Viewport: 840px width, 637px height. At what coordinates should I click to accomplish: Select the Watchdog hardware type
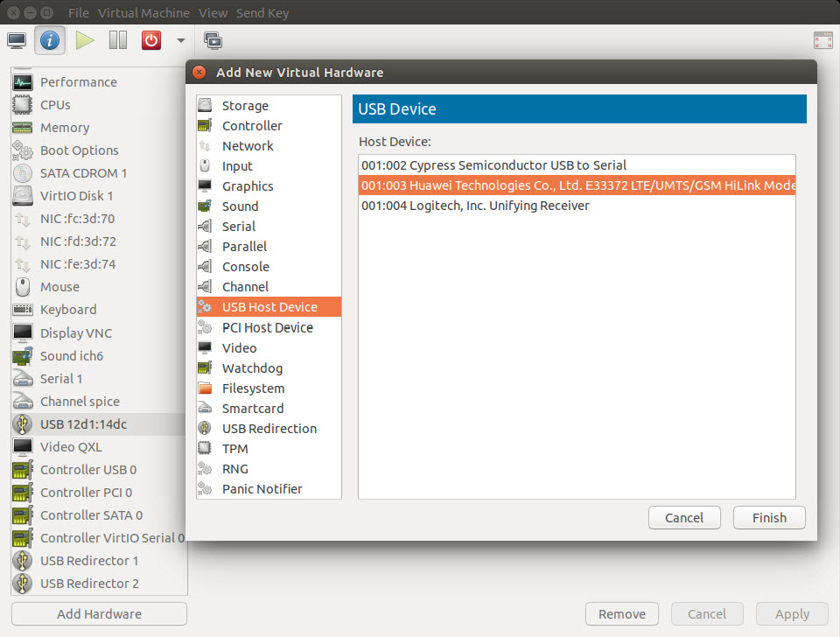(252, 368)
